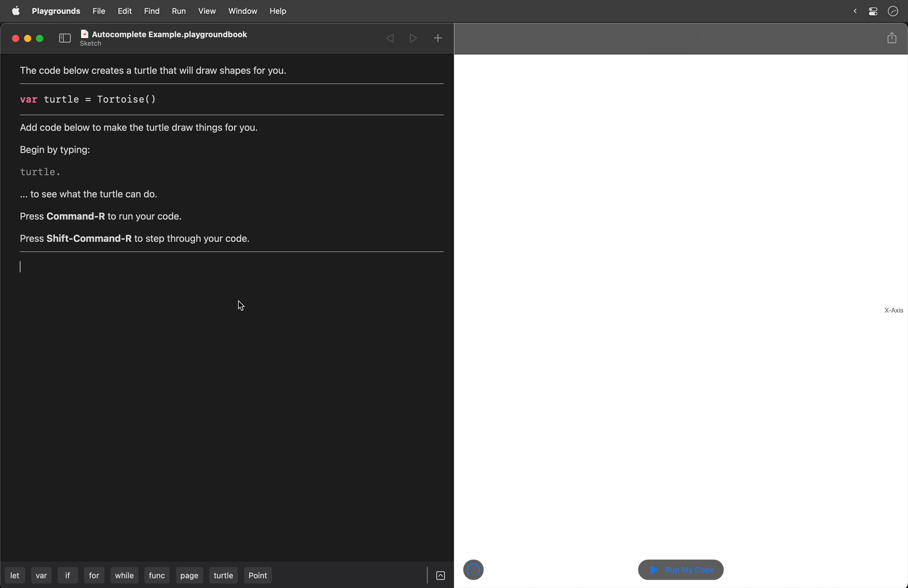Click the Playgrounds app menu item
Viewport: 908px width, 588px height.
[55, 11]
